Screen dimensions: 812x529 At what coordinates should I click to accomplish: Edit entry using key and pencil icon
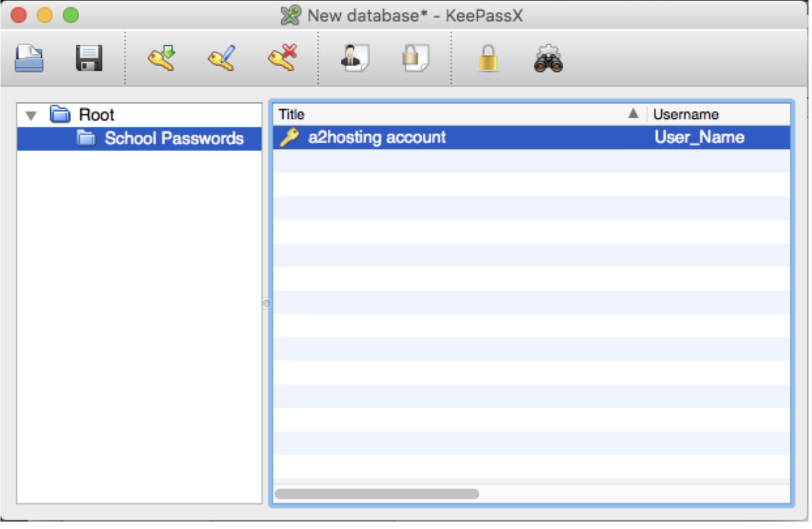coord(222,58)
